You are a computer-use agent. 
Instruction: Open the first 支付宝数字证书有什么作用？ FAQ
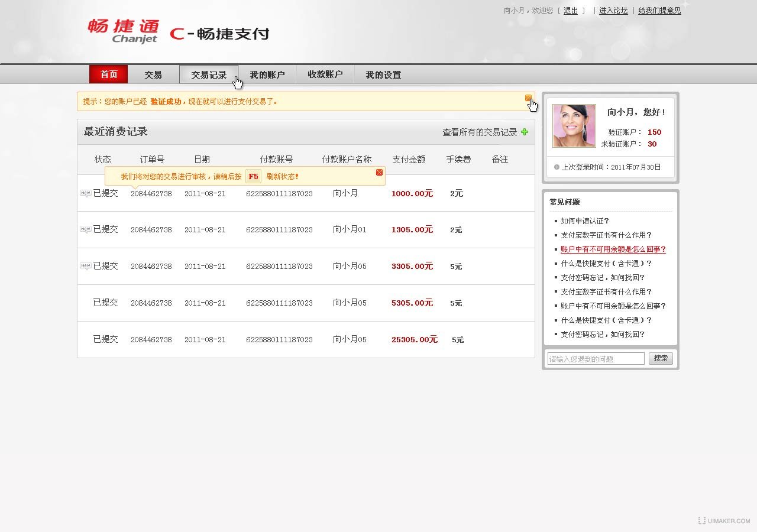coord(606,235)
